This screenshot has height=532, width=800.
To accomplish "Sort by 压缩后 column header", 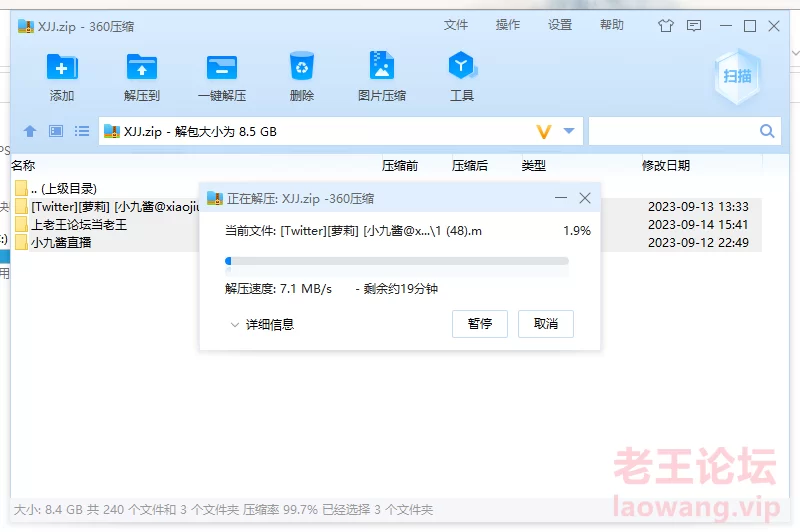I will [x=469, y=165].
